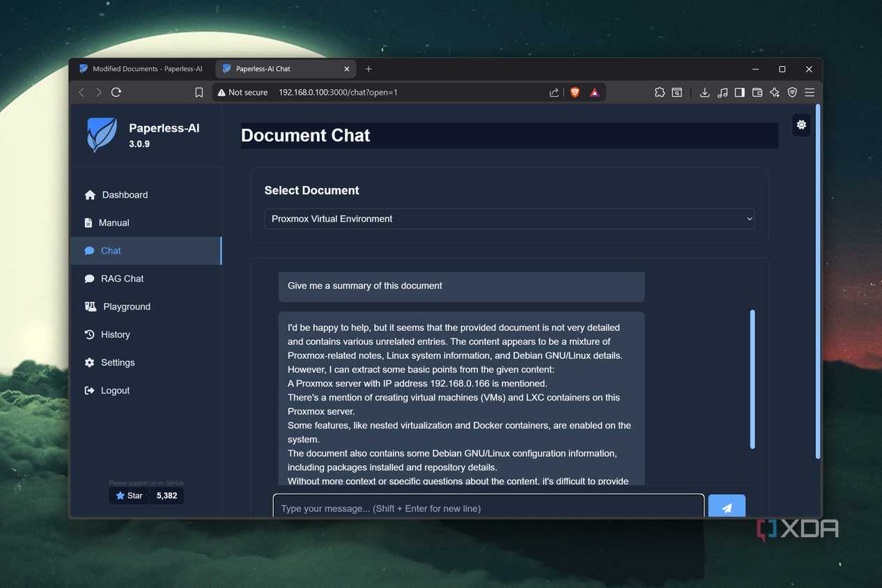Open Settings in the sidebar
Image resolution: width=882 pixels, height=588 pixels.
point(146,362)
